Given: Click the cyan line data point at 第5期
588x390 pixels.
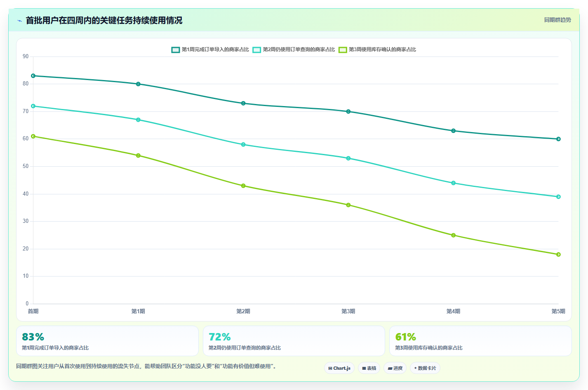Looking at the screenshot, I should click(x=558, y=197).
